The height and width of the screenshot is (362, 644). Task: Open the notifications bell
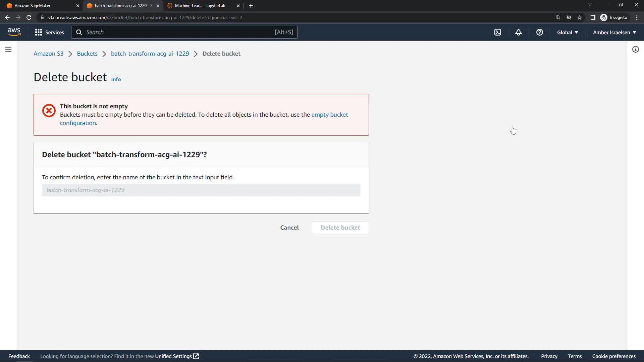pyautogui.click(x=519, y=32)
